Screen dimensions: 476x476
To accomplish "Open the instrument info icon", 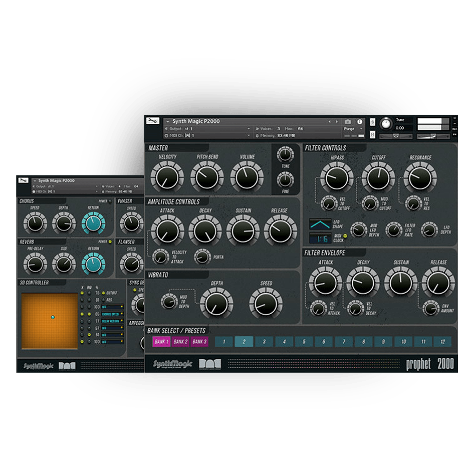I will 360,122.
